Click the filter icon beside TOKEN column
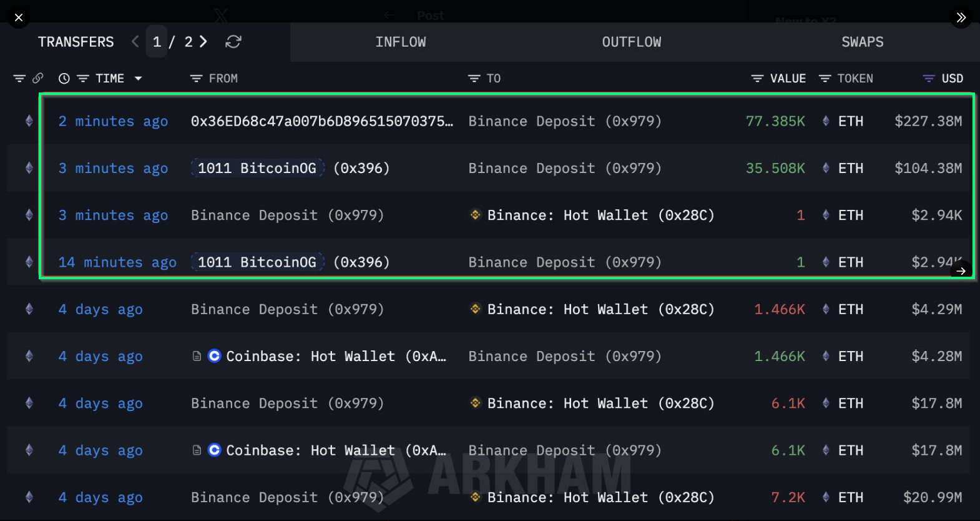 pos(825,78)
